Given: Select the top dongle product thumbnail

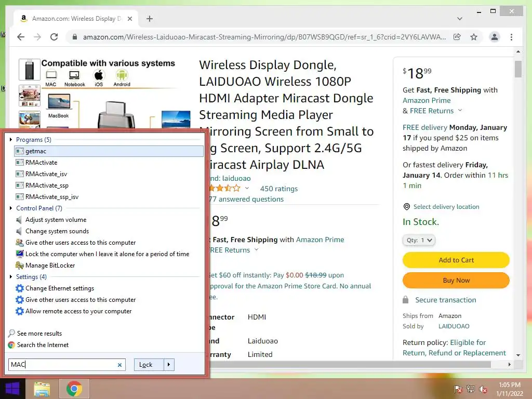Looking at the screenshot, I should point(30,70).
